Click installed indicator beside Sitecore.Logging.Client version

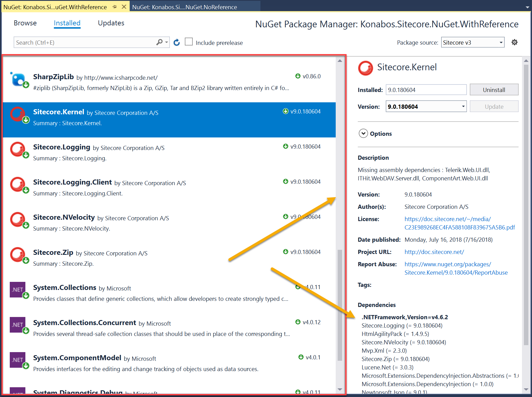[286, 181]
